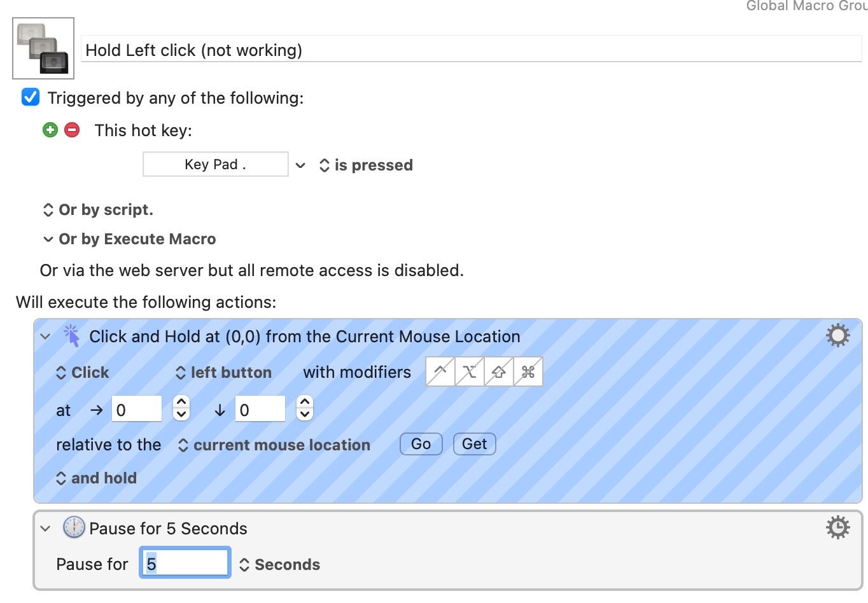Toggle the Option modifier key

(x=470, y=372)
